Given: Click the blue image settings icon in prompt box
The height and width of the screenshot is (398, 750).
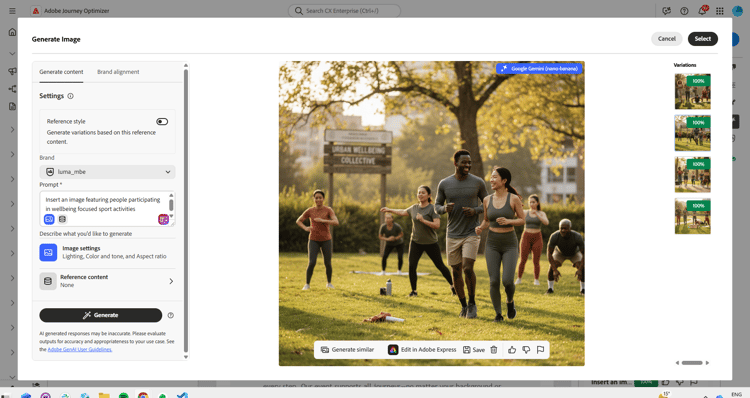Looking at the screenshot, I should [x=49, y=219].
